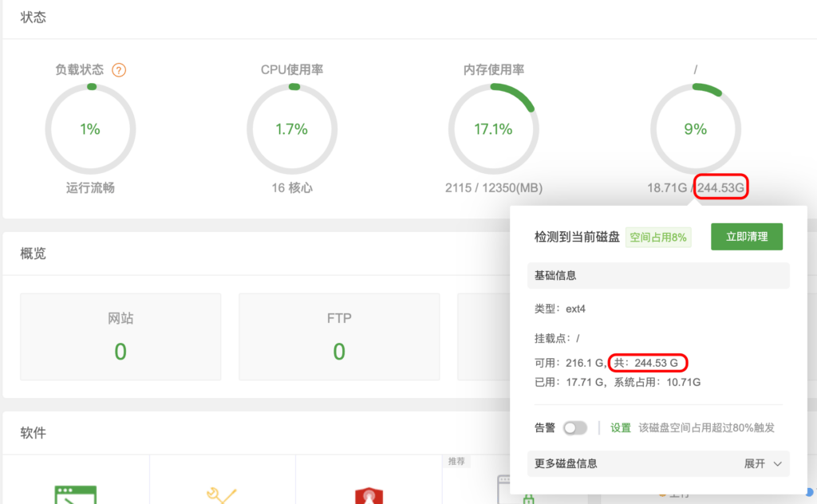The height and width of the screenshot is (504, 817).
Task: Click the 244.53G total under disk gauge
Action: tap(720, 187)
